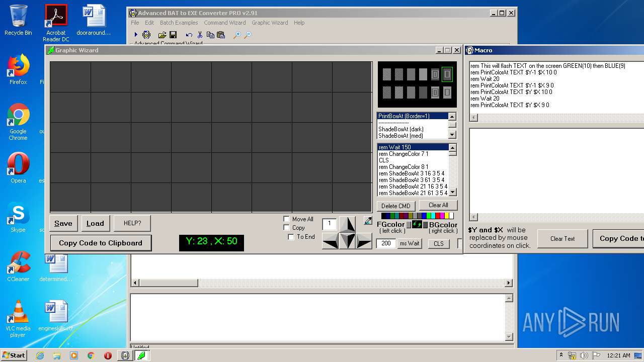Click the Open file folder icon

pos(162,35)
